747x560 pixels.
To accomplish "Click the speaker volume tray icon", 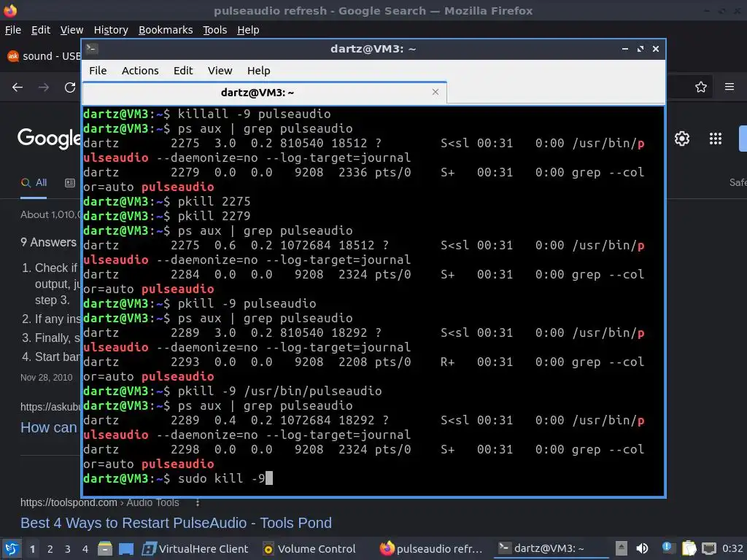I will pos(642,548).
